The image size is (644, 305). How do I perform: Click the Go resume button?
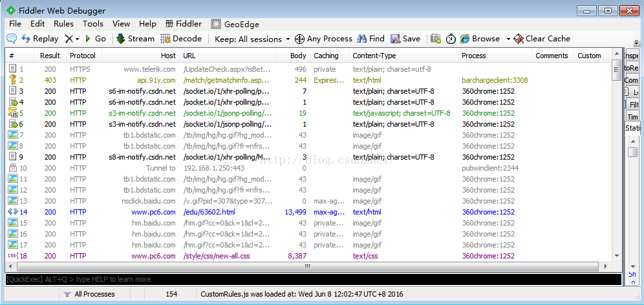click(x=95, y=39)
